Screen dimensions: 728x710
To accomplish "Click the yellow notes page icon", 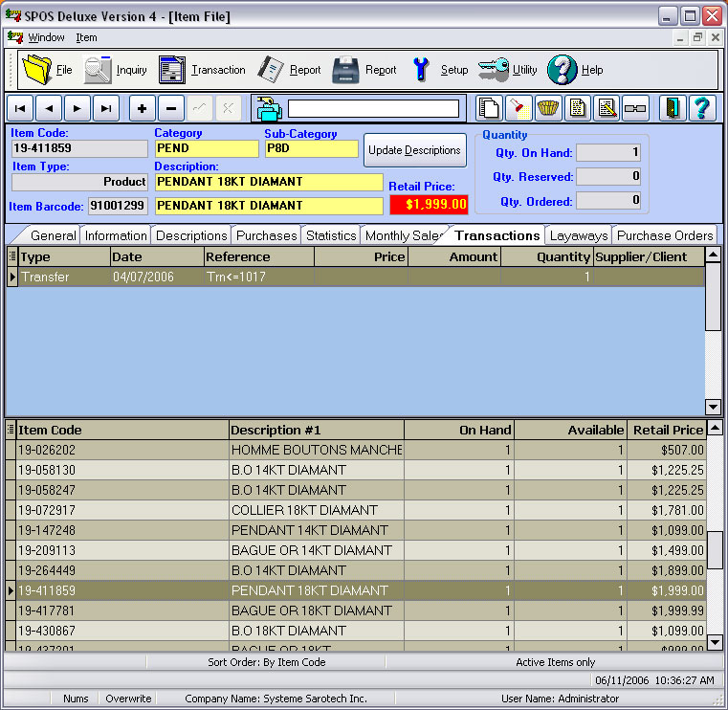I will (x=577, y=109).
